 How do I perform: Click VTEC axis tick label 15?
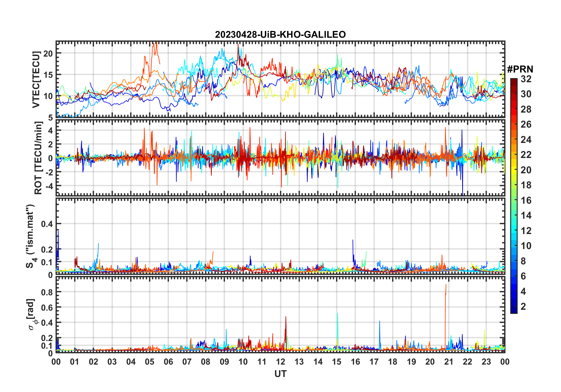pos(48,75)
